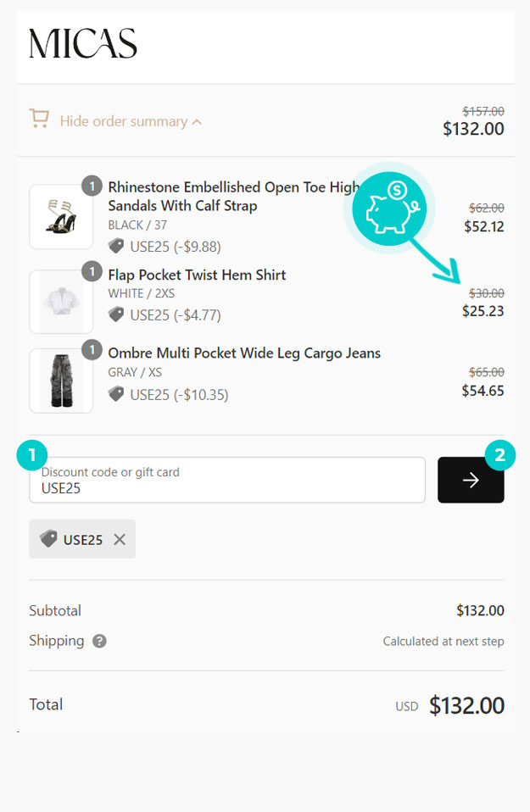Remove the USE25 discount code

click(x=120, y=539)
